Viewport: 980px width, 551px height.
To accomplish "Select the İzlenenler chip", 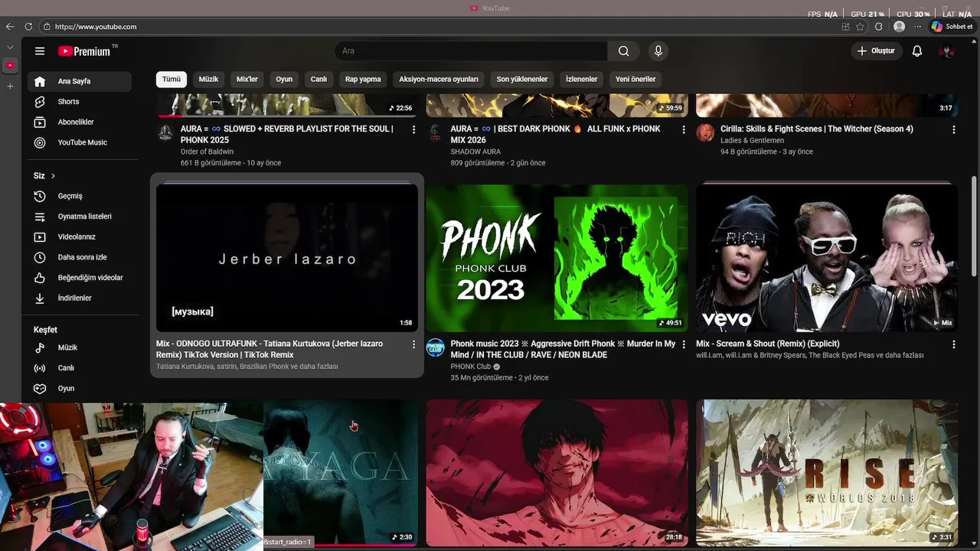I will [x=581, y=79].
